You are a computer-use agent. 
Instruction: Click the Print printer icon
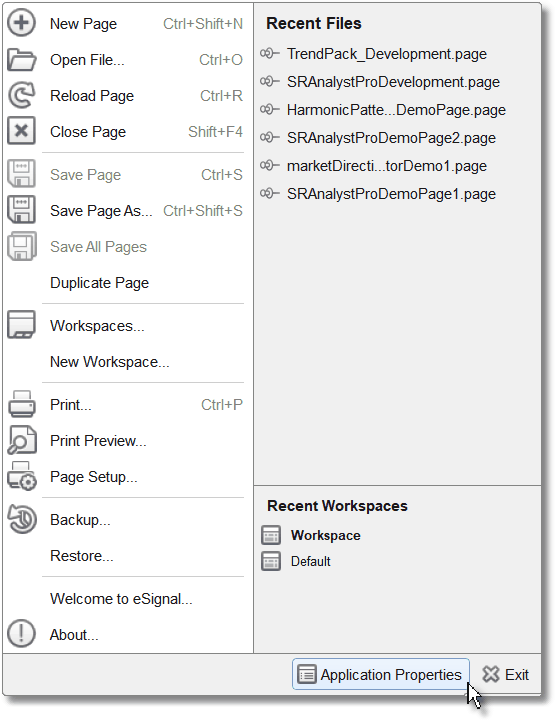click(21, 404)
